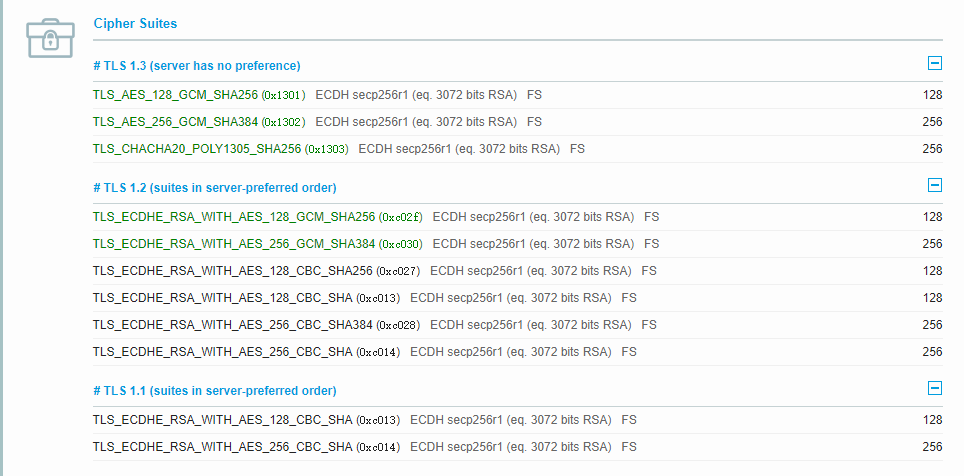This screenshot has height=476, width=964.
Task: Click the TLS 1.1 server-preferred order header
Action: click(214, 391)
